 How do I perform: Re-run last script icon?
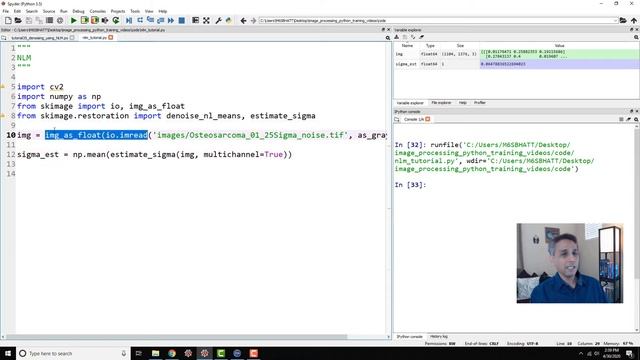[116, 20]
